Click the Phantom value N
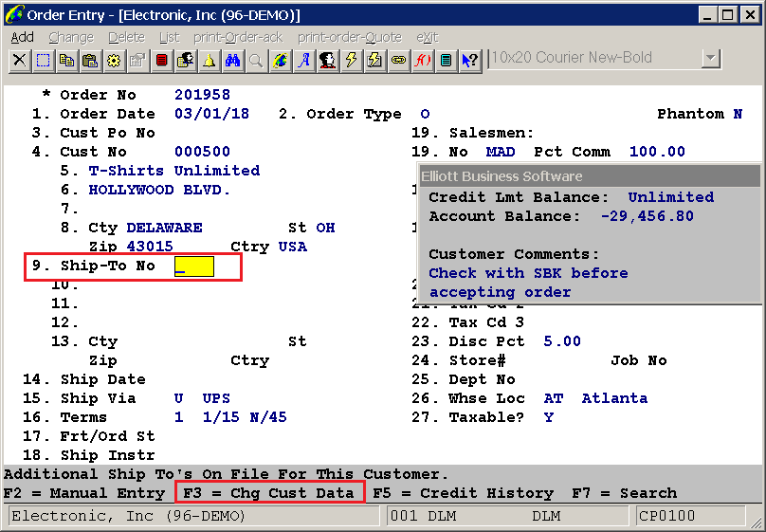This screenshot has height=532, width=766. [738, 114]
